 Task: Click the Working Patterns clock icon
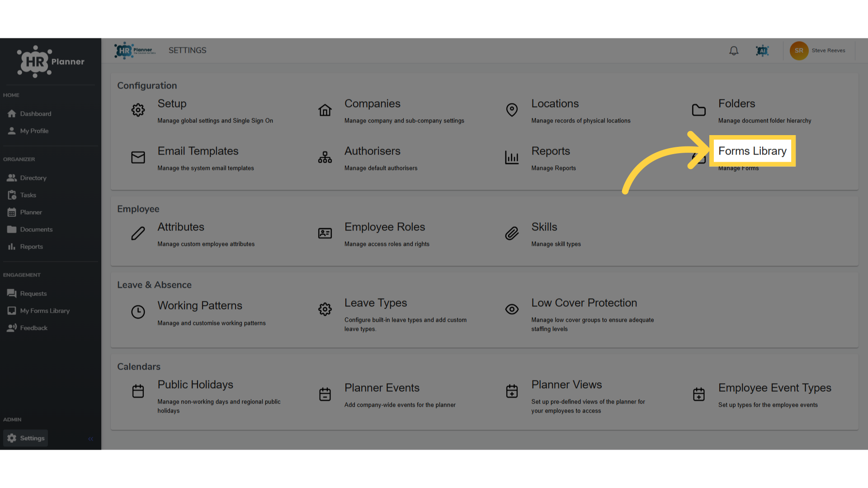(138, 312)
